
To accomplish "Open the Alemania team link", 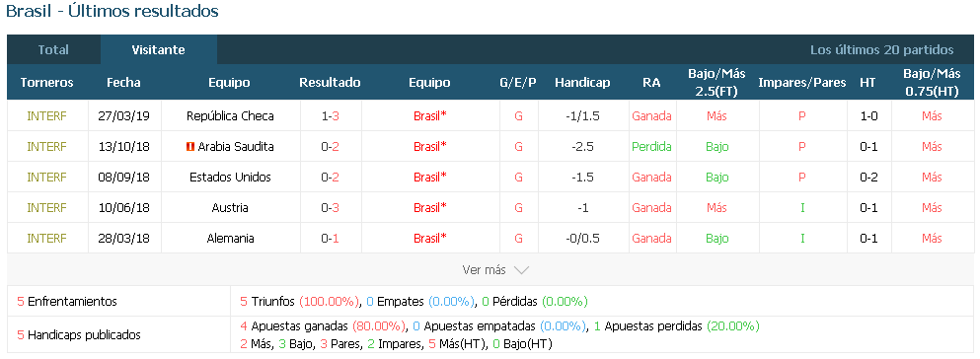I will pyautogui.click(x=230, y=239).
